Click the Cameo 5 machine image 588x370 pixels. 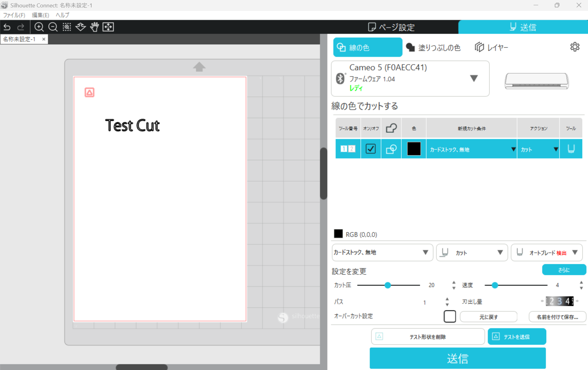(x=537, y=81)
